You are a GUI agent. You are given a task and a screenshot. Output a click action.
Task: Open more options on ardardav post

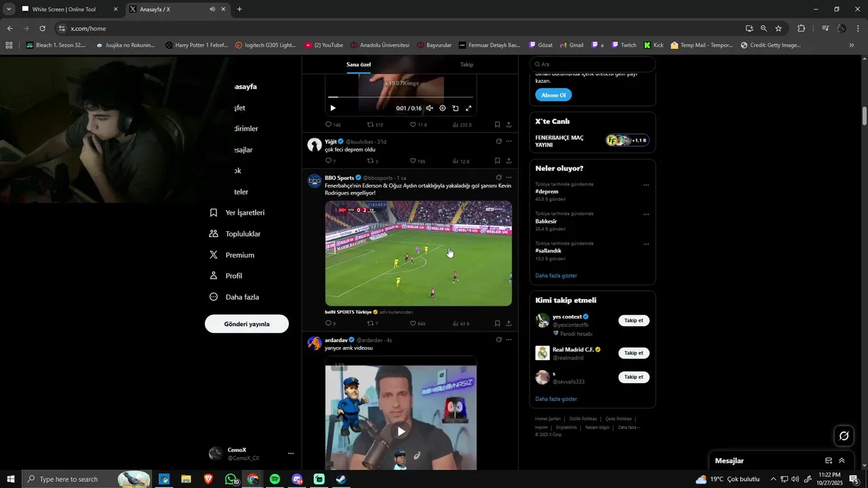[509, 340]
